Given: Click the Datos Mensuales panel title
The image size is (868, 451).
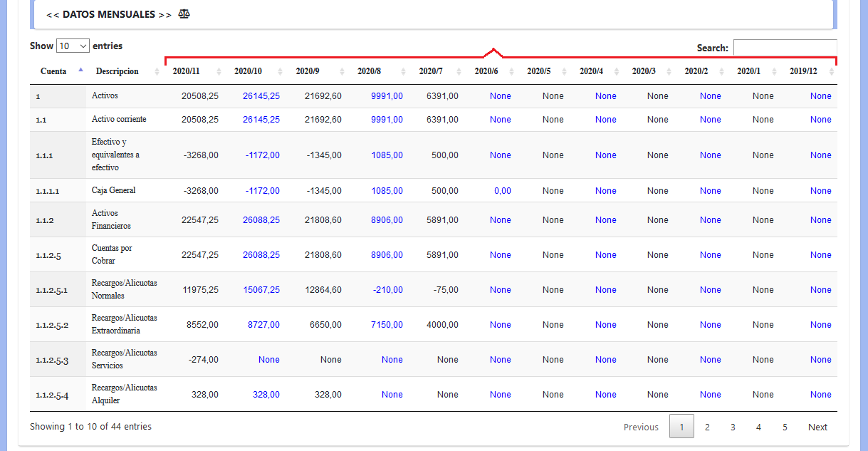Looking at the screenshot, I should [109, 15].
